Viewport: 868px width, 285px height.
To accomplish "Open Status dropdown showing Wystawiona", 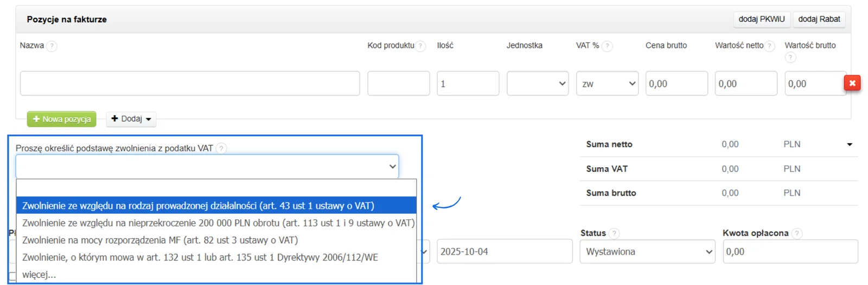I will [x=647, y=252].
